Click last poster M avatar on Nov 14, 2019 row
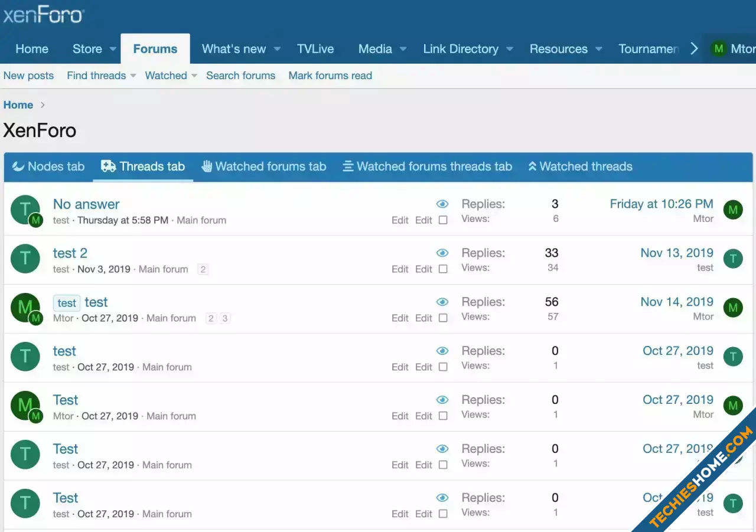Image resolution: width=756 pixels, height=532 pixels. tap(733, 308)
